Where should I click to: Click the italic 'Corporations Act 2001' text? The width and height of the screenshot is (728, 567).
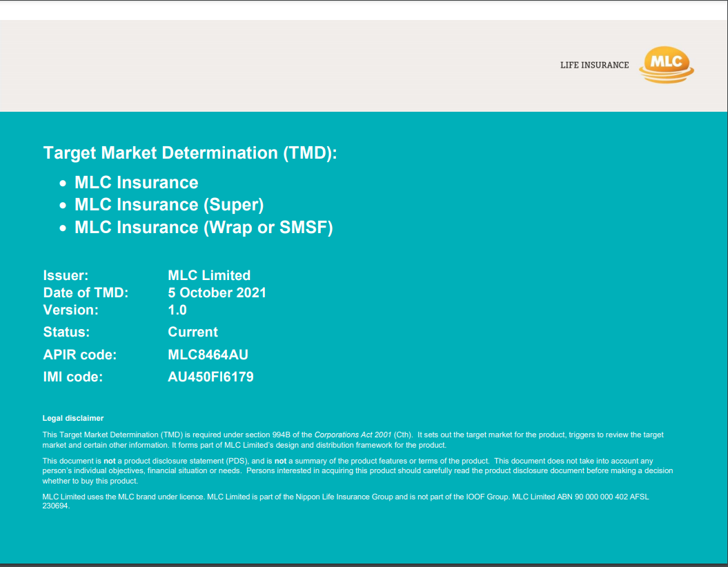tap(353, 435)
